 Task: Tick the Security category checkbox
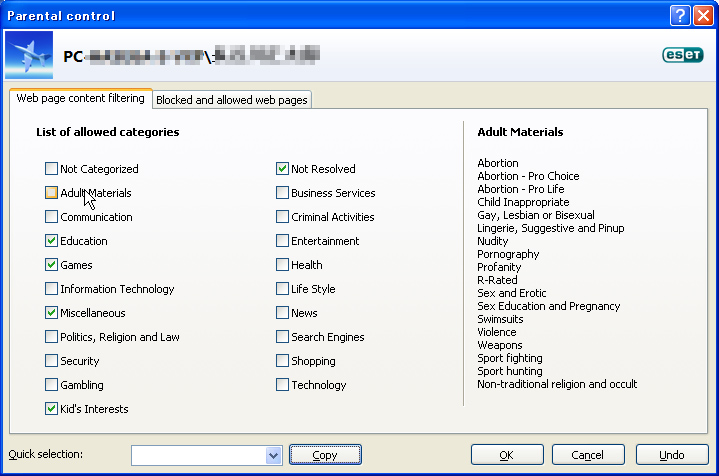(51, 360)
